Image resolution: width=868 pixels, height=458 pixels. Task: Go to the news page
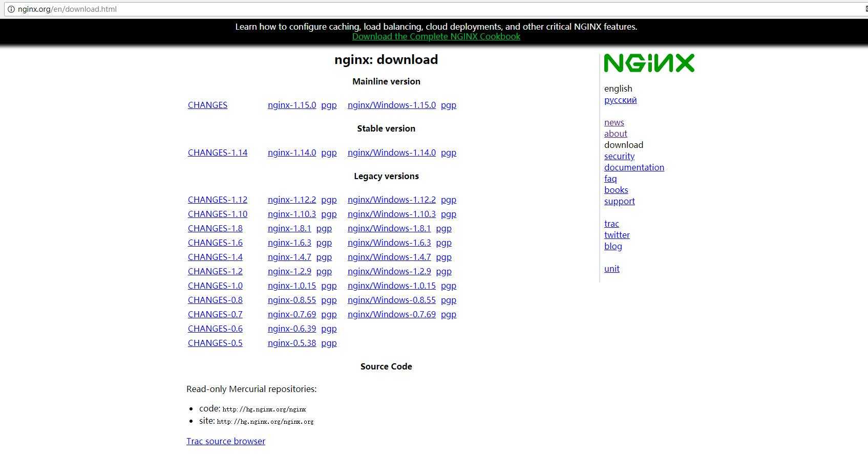point(614,122)
